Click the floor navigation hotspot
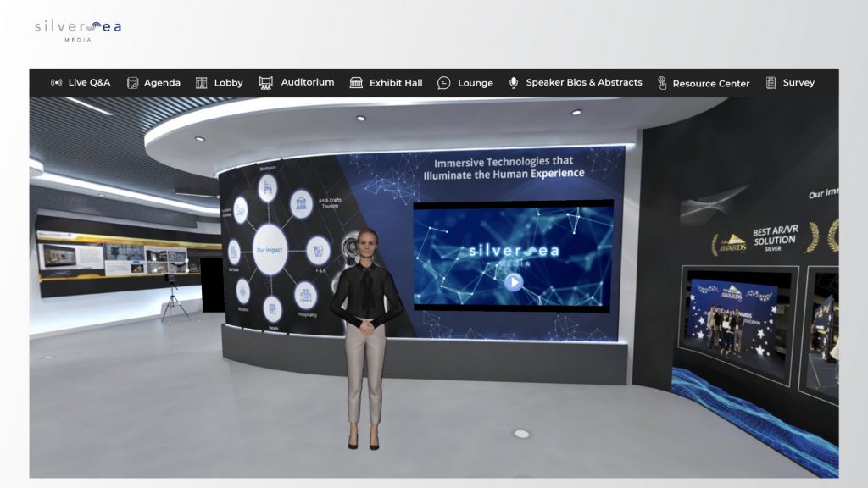The height and width of the screenshot is (488, 868). pyautogui.click(x=521, y=434)
